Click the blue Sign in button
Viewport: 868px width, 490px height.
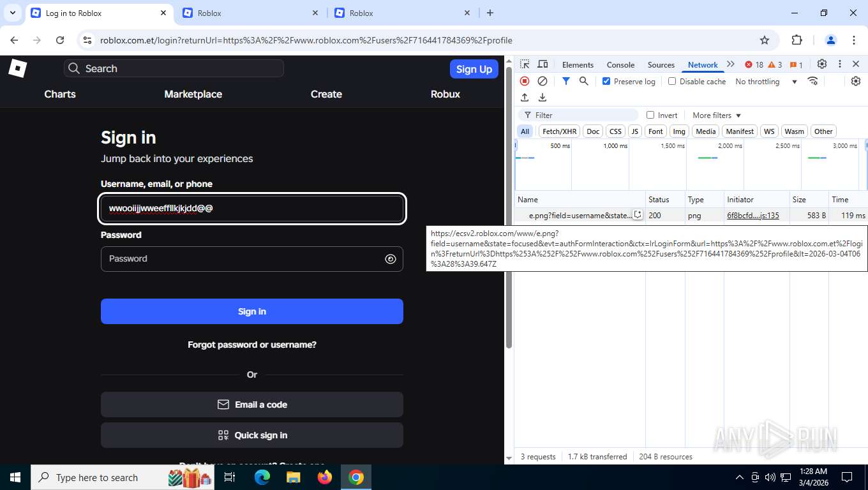click(x=252, y=311)
